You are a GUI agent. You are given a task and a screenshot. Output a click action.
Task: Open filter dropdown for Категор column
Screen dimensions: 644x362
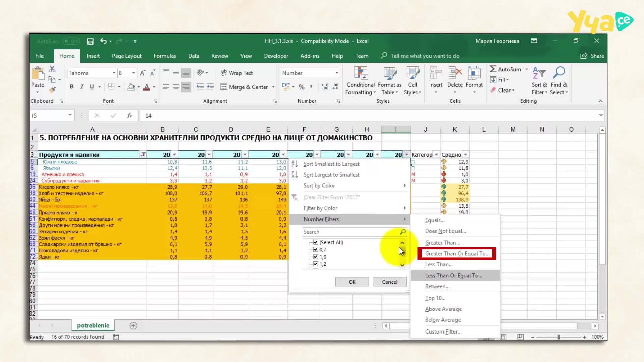(x=436, y=155)
